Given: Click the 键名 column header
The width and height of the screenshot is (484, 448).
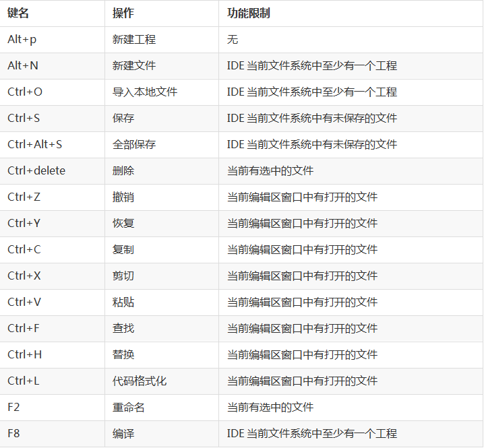Looking at the screenshot, I should click(x=52, y=13).
